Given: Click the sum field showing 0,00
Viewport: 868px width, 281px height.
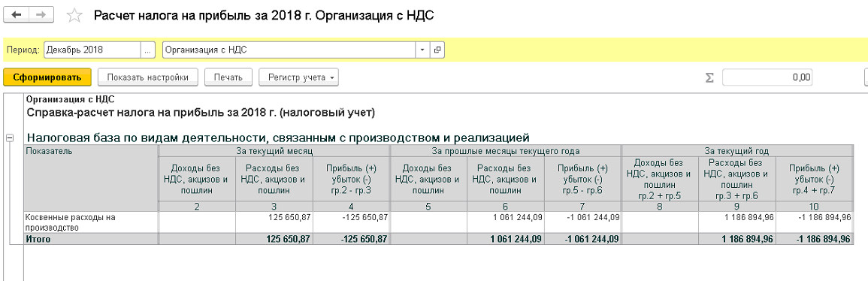Looking at the screenshot, I should [767, 77].
